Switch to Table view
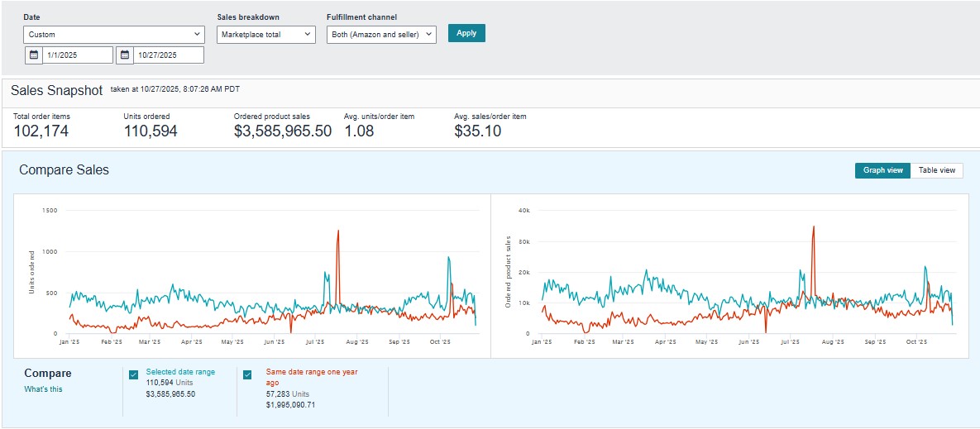Image resolution: width=980 pixels, height=429 pixels. pyautogui.click(x=936, y=170)
